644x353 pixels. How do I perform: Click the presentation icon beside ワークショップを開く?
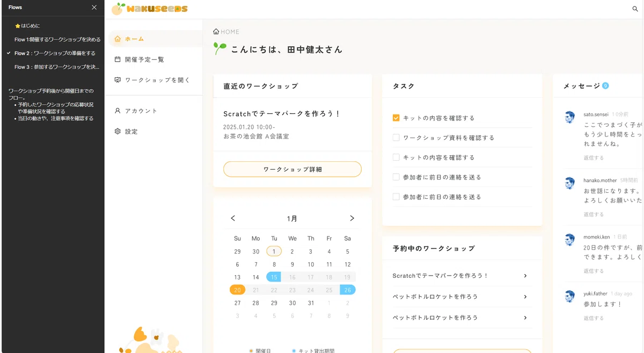(118, 80)
